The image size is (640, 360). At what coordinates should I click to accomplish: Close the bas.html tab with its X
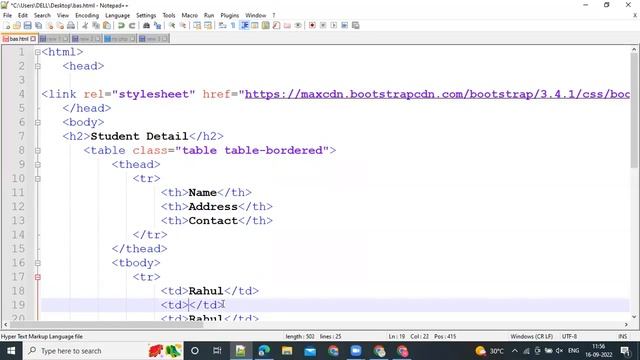33,39
